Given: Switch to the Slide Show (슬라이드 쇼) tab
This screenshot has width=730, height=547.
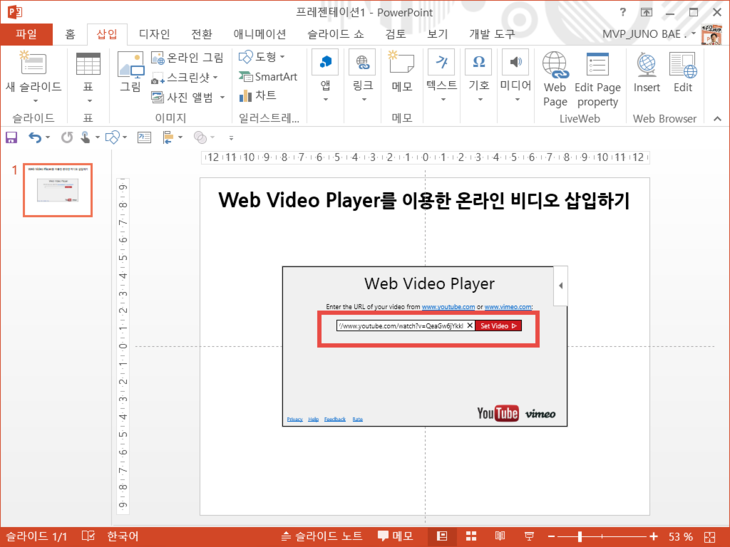Looking at the screenshot, I should tap(335, 34).
